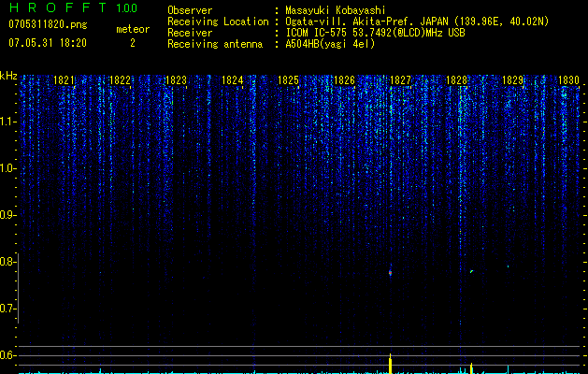The image size is (588, 374).
Task: Click the date stamp 07.05.31 18:20
Action: click(48, 43)
